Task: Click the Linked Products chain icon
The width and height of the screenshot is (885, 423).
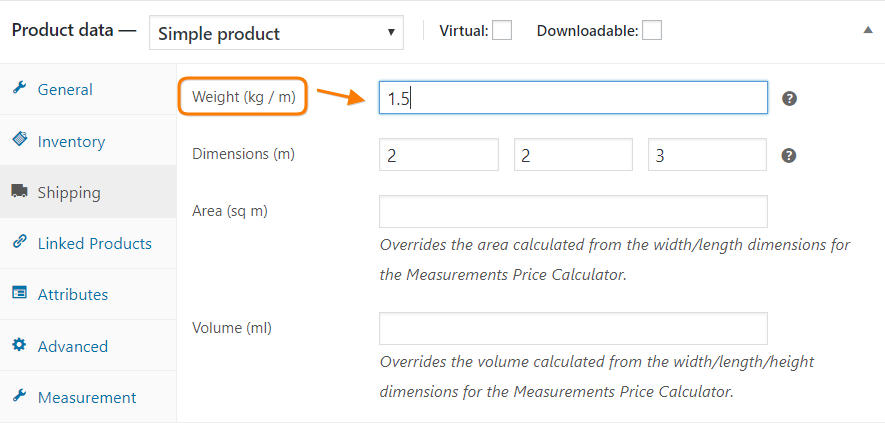Action: click(19, 242)
